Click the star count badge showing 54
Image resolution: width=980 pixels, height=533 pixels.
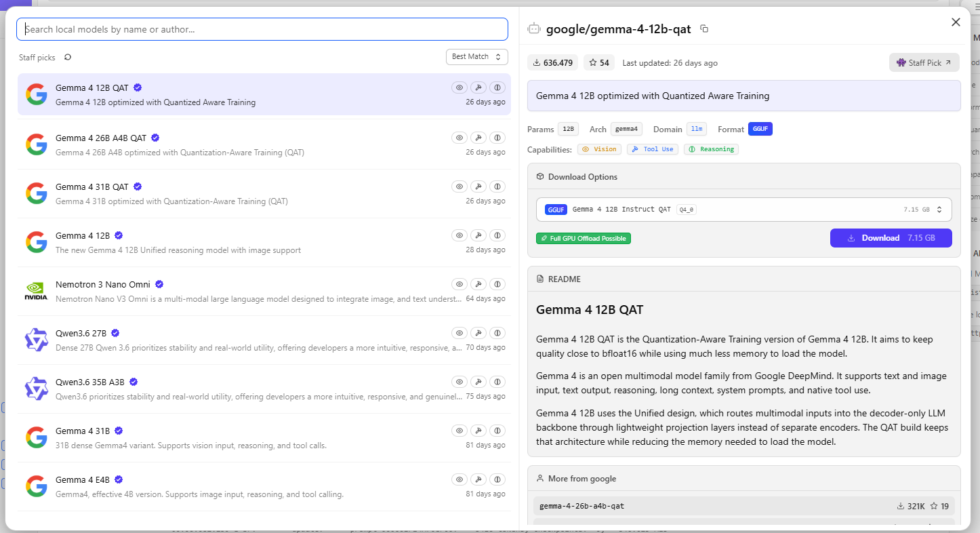(x=599, y=62)
